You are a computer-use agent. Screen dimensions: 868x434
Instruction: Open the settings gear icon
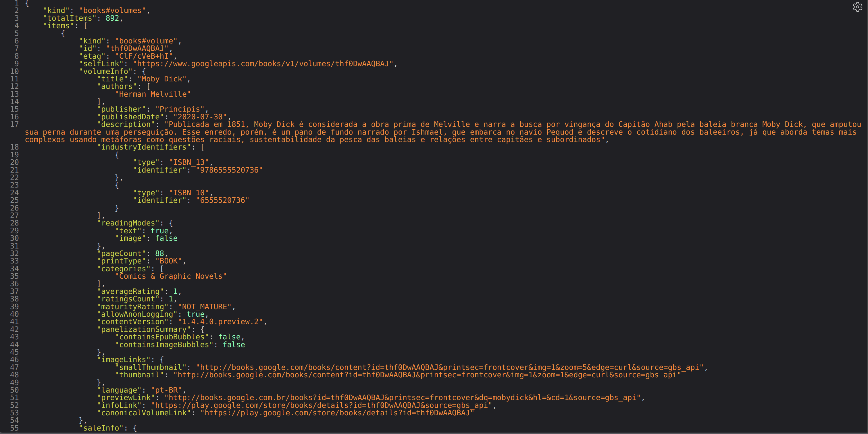click(857, 7)
